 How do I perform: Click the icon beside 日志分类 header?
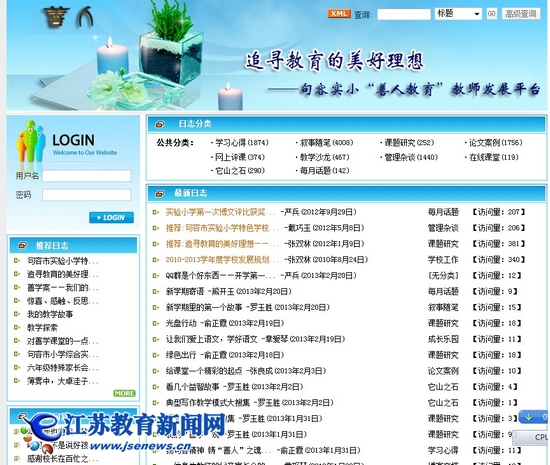coord(160,124)
